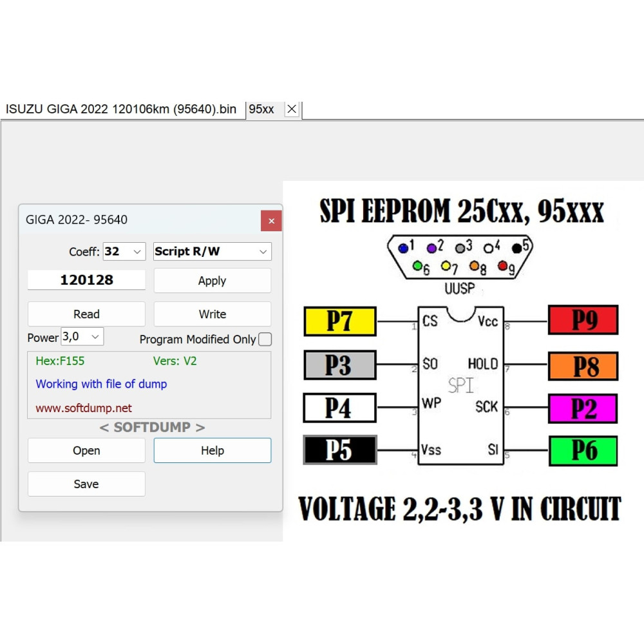Click green pin 6 on UUSP connector
The height and width of the screenshot is (644, 644).
(x=417, y=266)
